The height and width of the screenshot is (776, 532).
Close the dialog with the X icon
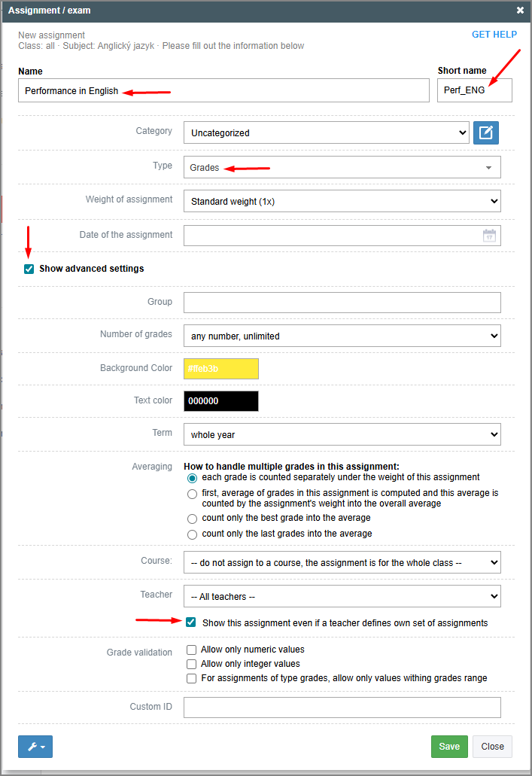coord(520,11)
